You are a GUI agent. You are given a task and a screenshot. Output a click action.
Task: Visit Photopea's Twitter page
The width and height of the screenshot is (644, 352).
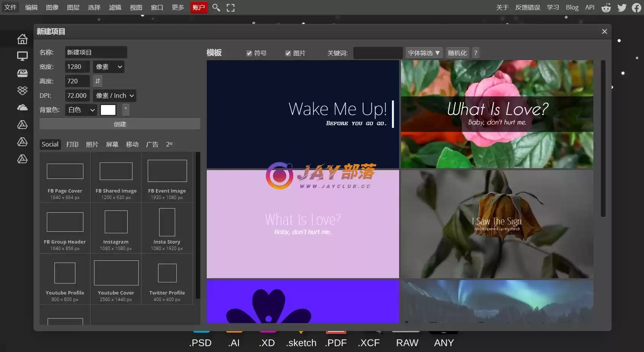tap(622, 8)
